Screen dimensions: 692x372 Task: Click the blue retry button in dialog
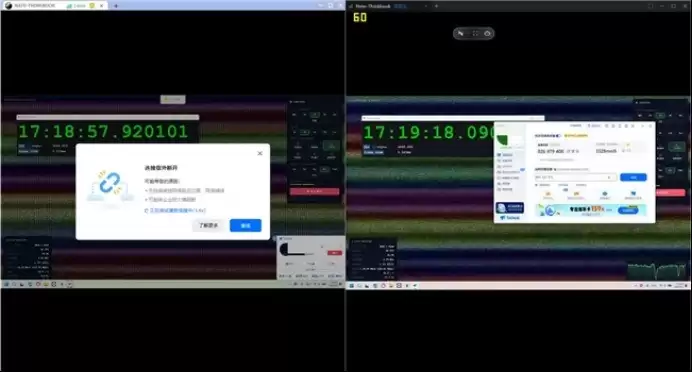245,225
